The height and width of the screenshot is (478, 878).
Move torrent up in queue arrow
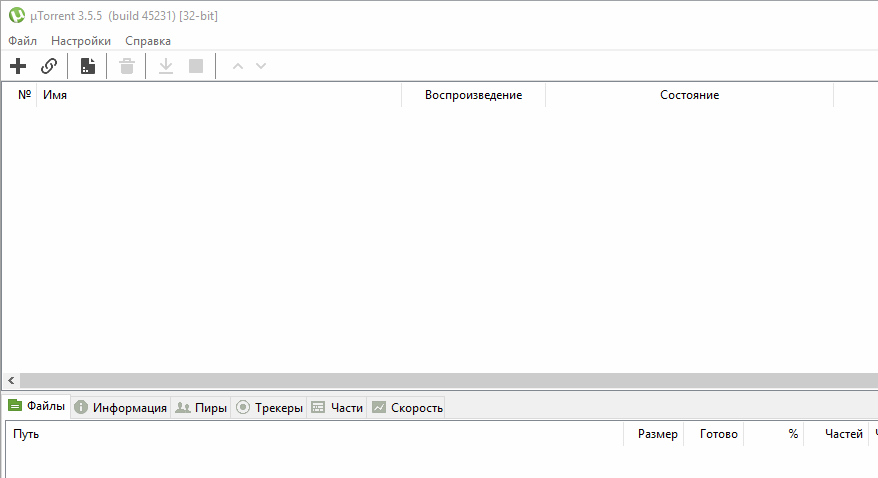coord(238,66)
